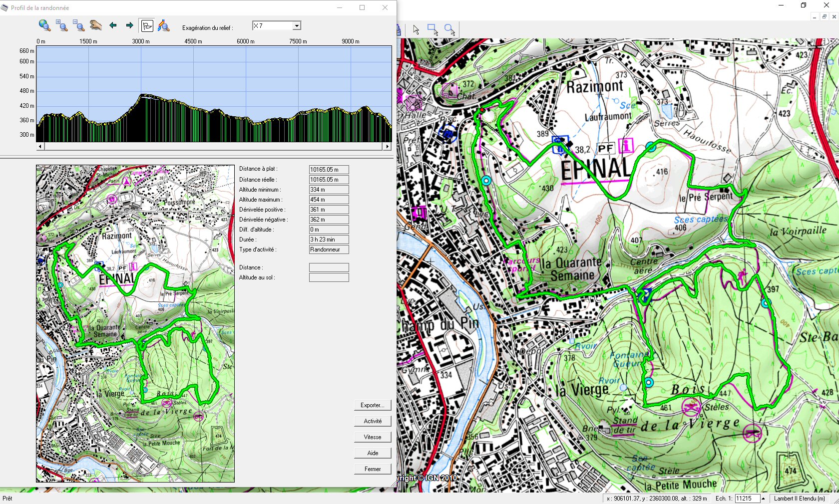Click the 660 m altitude axis label
Screen dimensions: 839x504
[27, 51]
